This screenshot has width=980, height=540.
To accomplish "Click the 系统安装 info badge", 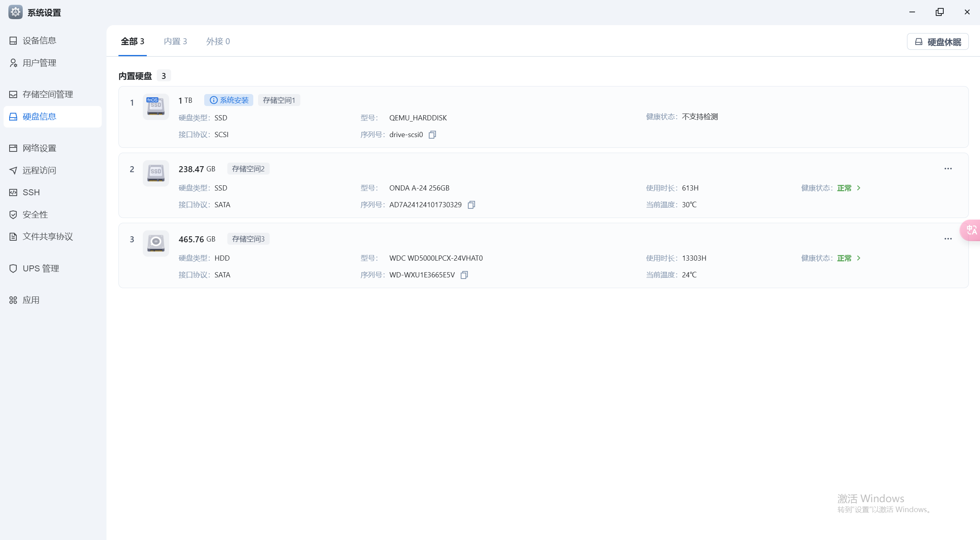I will pyautogui.click(x=229, y=100).
